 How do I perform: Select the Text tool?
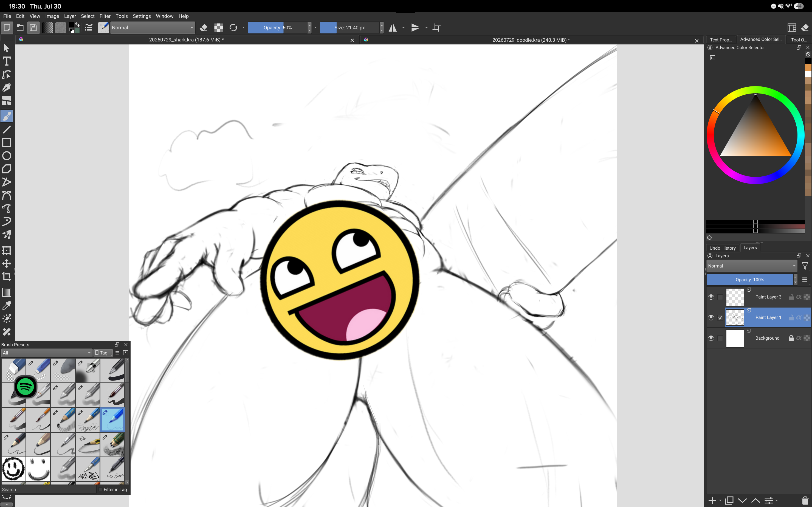point(7,61)
